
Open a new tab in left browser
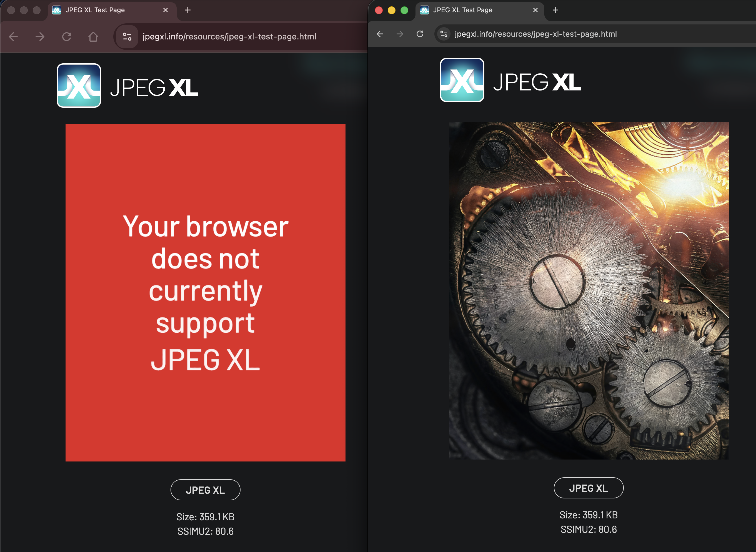click(188, 10)
